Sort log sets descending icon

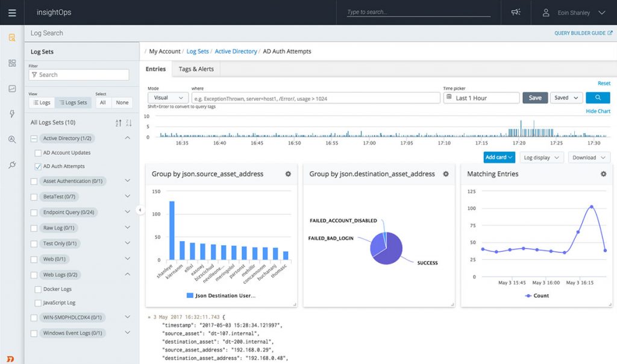(x=129, y=123)
